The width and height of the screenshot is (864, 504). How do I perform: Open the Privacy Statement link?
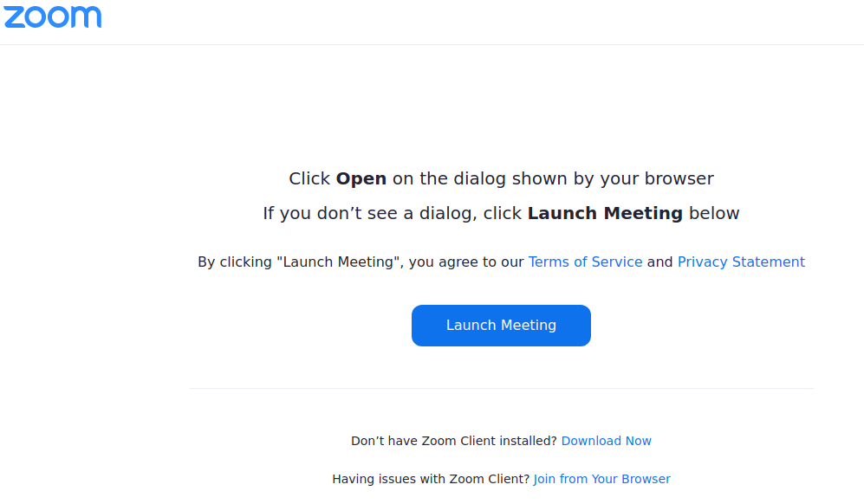tap(741, 262)
